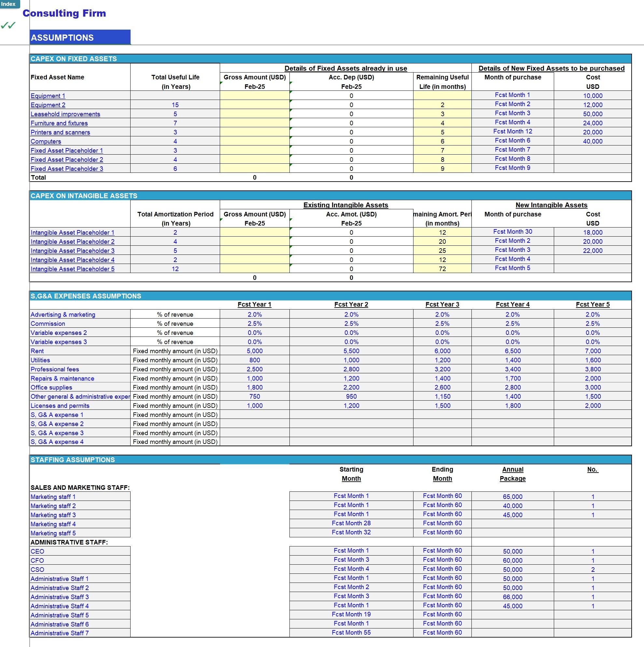Select Total Useful Life 15 for Equipment 2
This screenshot has height=647, width=644.
175,105
